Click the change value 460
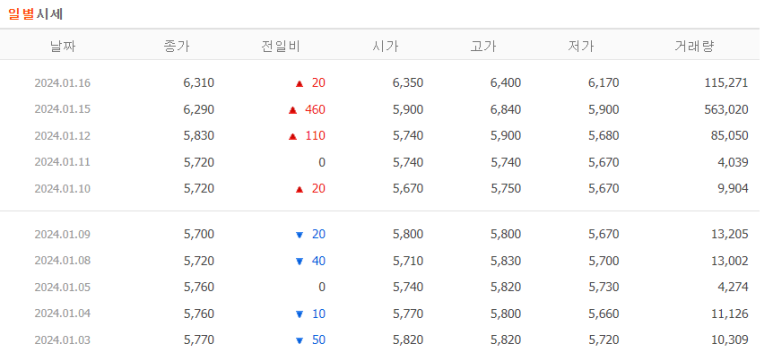 click(x=316, y=109)
